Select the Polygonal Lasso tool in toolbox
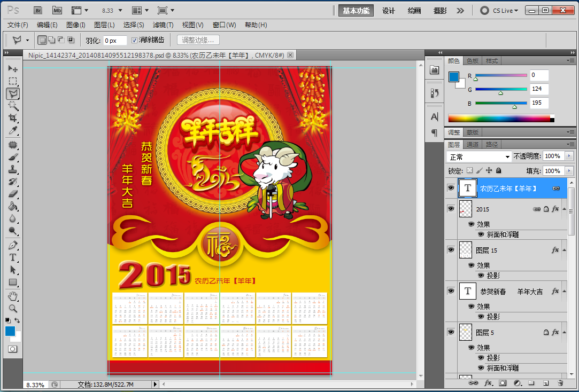Image resolution: width=579 pixels, height=392 pixels. pyautogui.click(x=12, y=93)
